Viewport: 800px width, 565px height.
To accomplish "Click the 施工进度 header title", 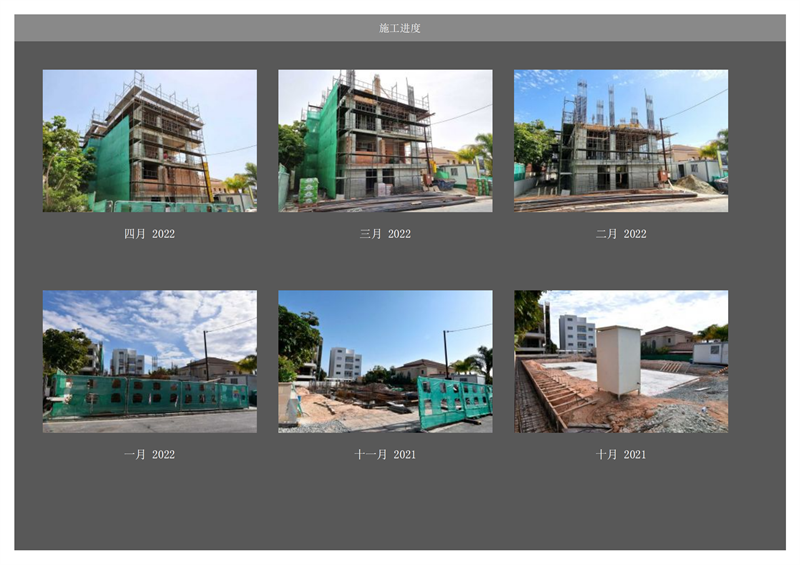I will [399, 28].
